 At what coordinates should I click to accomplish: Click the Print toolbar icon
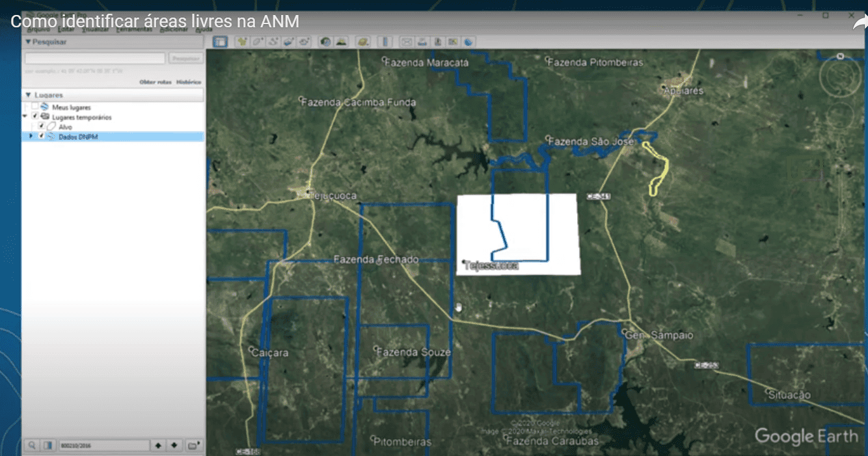click(x=422, y=41)
